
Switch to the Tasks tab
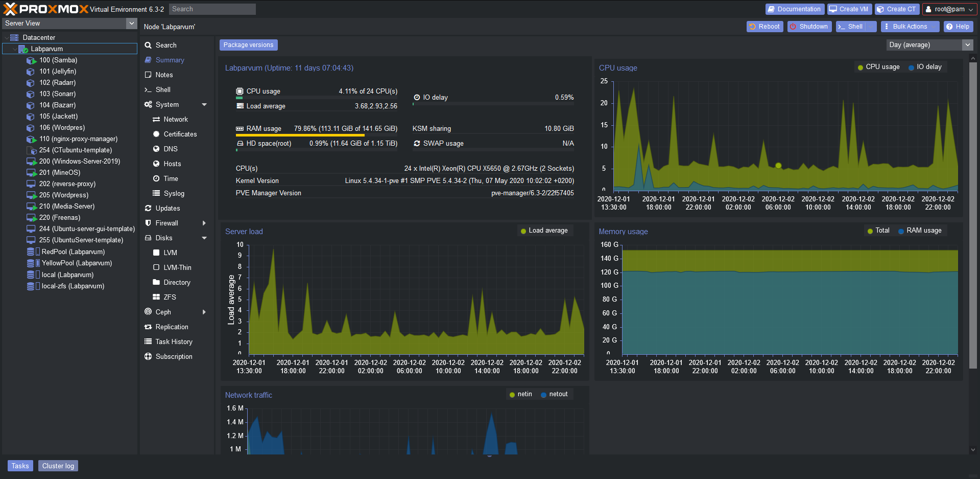click(x=20, y=466)
